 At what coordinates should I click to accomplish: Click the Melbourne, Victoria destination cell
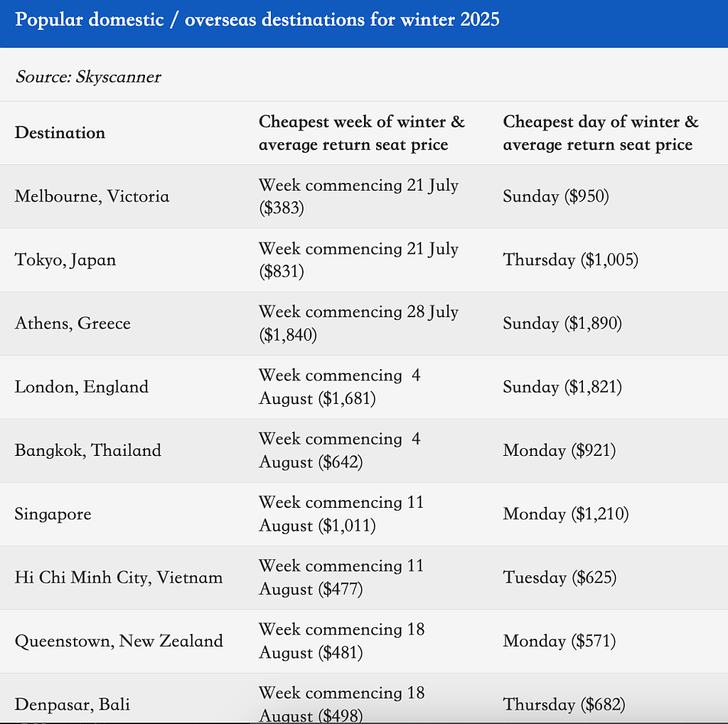tap(92, 196)
